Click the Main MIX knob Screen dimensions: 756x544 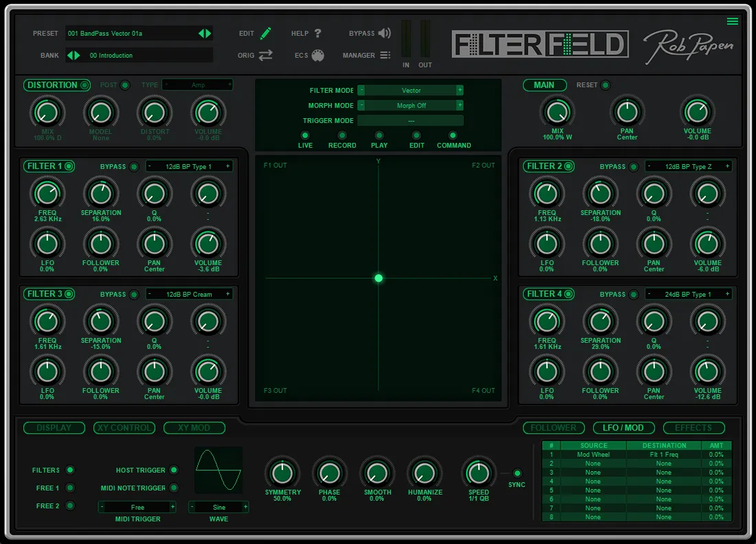tap(557, 112)
